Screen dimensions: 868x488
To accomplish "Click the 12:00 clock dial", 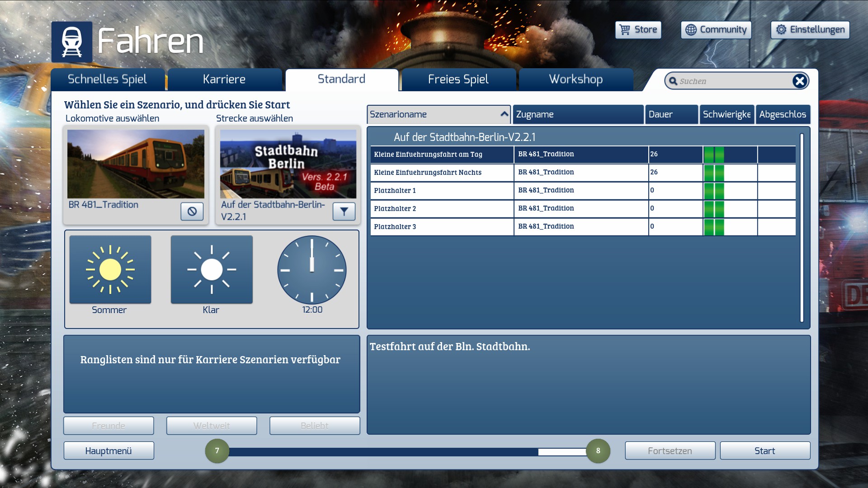I will point(311,270).
